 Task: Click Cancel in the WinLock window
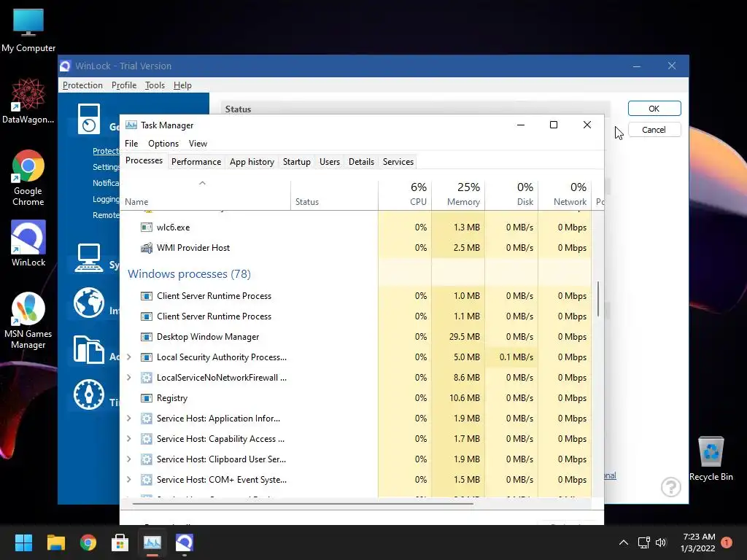(x=654, y=130)
